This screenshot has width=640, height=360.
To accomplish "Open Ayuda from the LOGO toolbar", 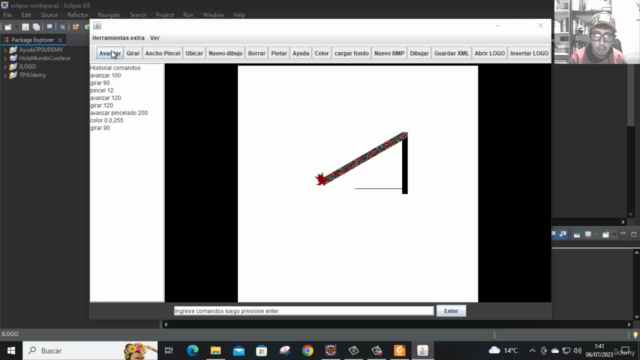I will point(300,53).
